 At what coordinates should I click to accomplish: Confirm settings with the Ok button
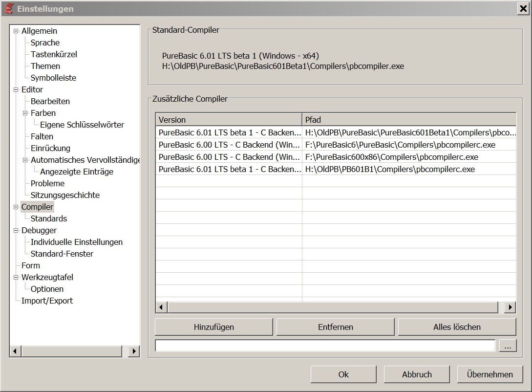(343, 374)
